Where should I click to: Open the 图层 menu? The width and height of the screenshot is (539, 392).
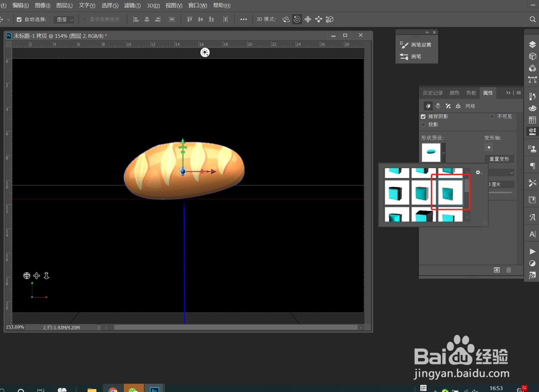(x=64, y=5)
